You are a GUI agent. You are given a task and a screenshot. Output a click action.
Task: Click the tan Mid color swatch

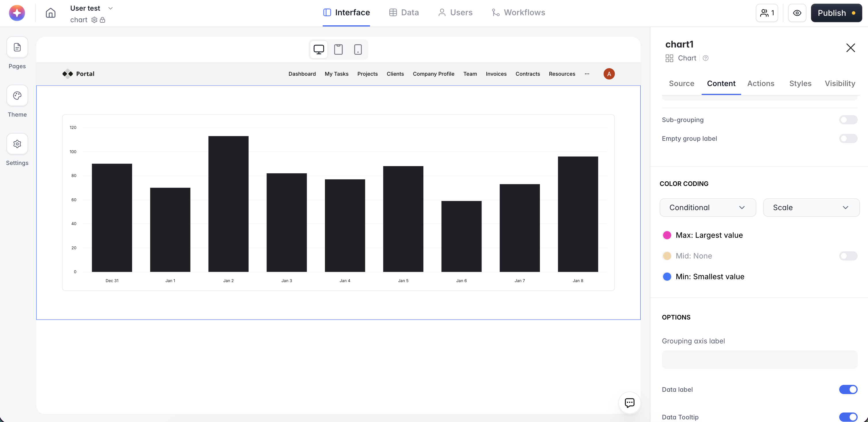pos(667,256)
